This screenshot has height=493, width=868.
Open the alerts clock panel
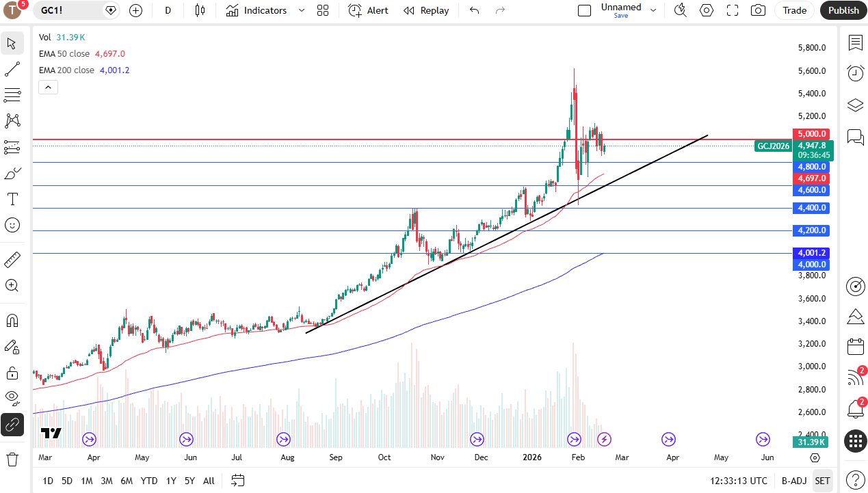tap(856, 73)
